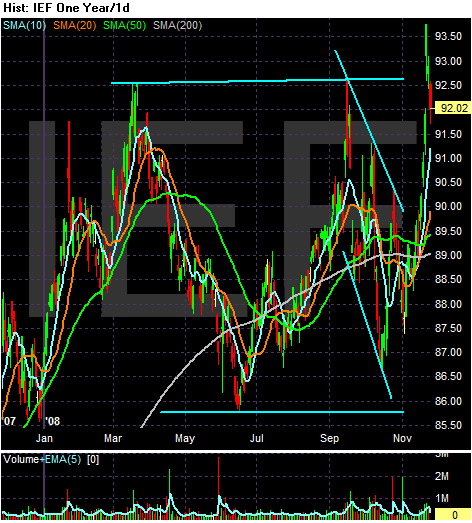Click the Jan label on the time axis

click(x=44, y=438)
